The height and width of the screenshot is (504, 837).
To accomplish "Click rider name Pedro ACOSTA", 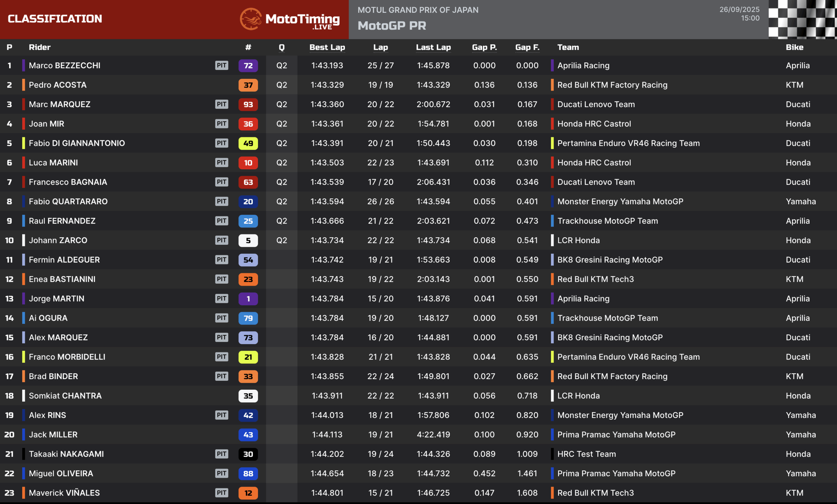I will [58, 85].
